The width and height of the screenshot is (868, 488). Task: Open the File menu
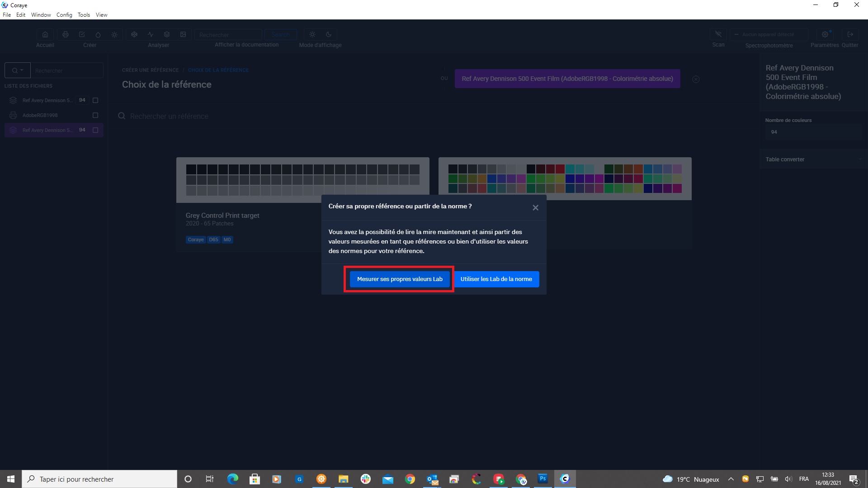[7, 15]
